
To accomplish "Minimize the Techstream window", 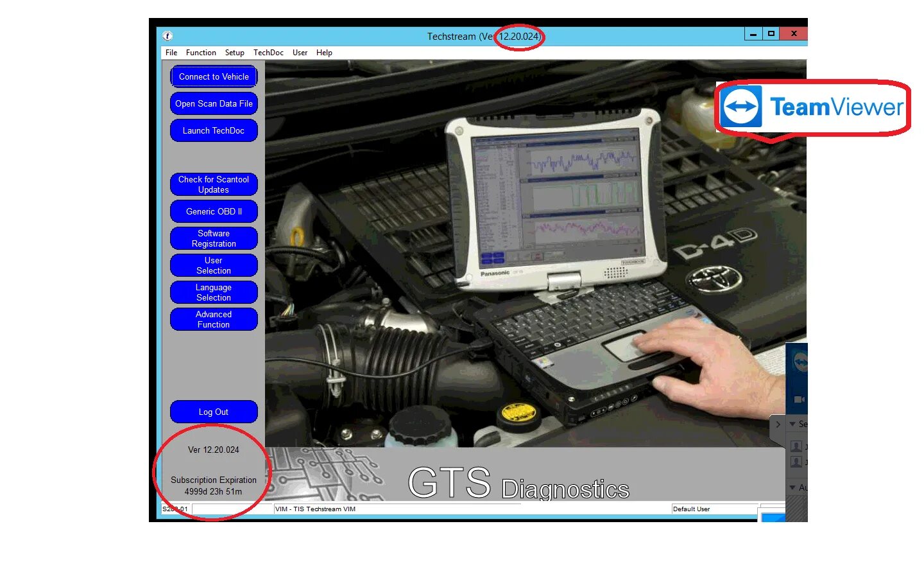I will (753, 33).
